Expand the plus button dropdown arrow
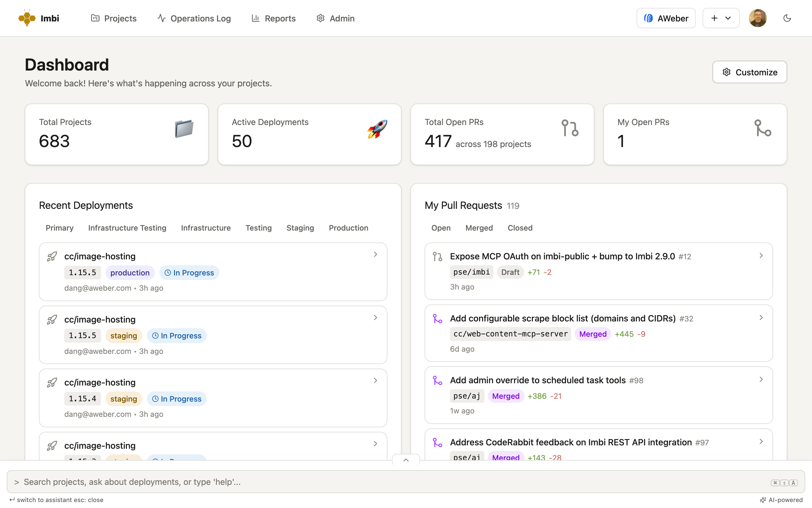The width and height of the screenshot is (812, 508). click(x=728, y=18)
